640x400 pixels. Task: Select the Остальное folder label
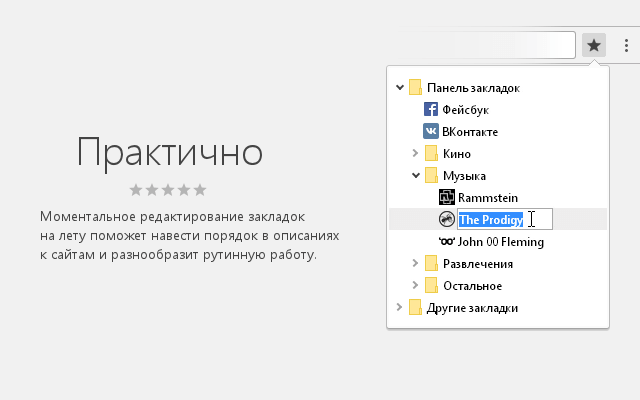click(473, 286)
